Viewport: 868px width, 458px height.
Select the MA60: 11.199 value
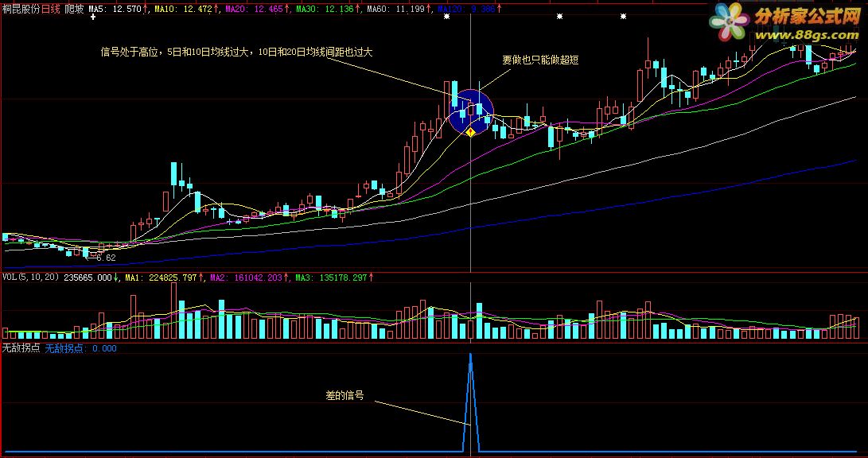click(395, 9)
